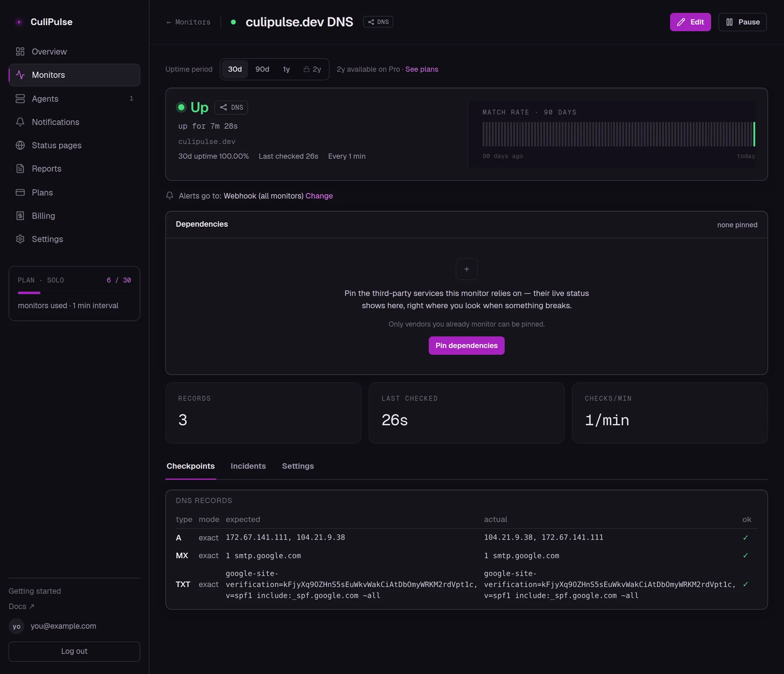Switch to the Checkpoints tab

(191, 466)
